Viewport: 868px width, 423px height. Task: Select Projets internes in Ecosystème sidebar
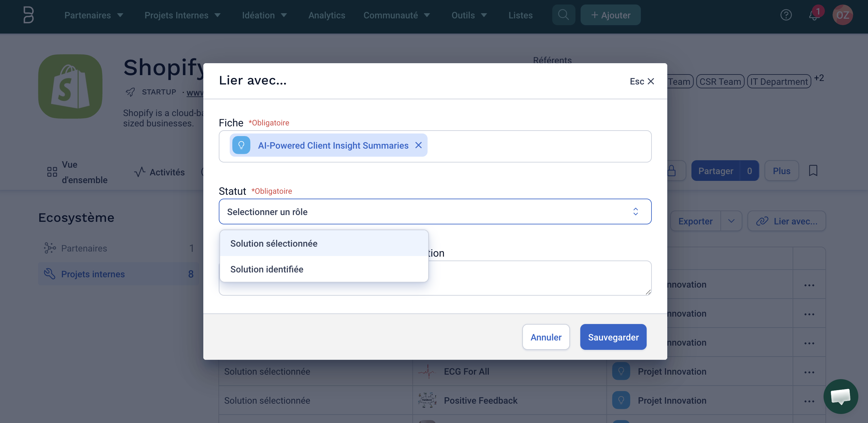point(118,274)
